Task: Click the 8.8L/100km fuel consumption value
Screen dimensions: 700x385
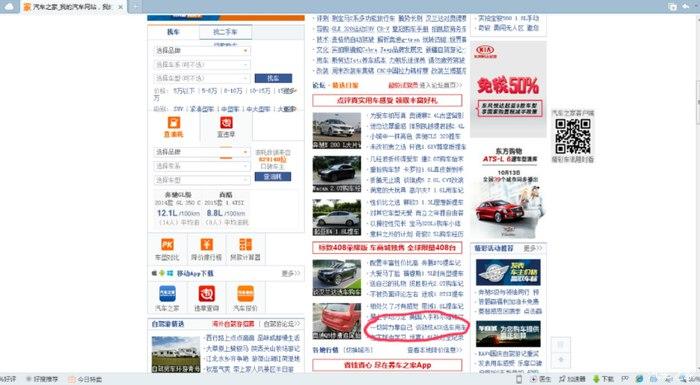Action: click(x=227, y=213)
